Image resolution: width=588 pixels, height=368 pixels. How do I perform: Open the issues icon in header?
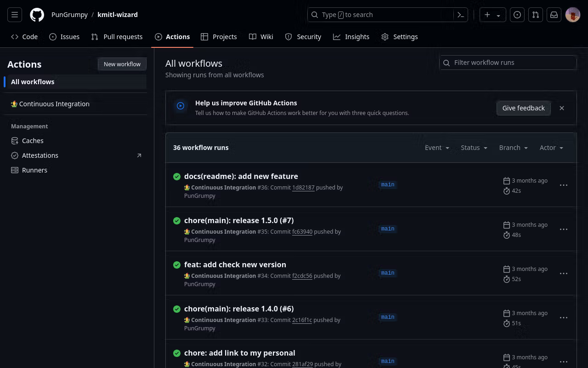coord(517,15)
